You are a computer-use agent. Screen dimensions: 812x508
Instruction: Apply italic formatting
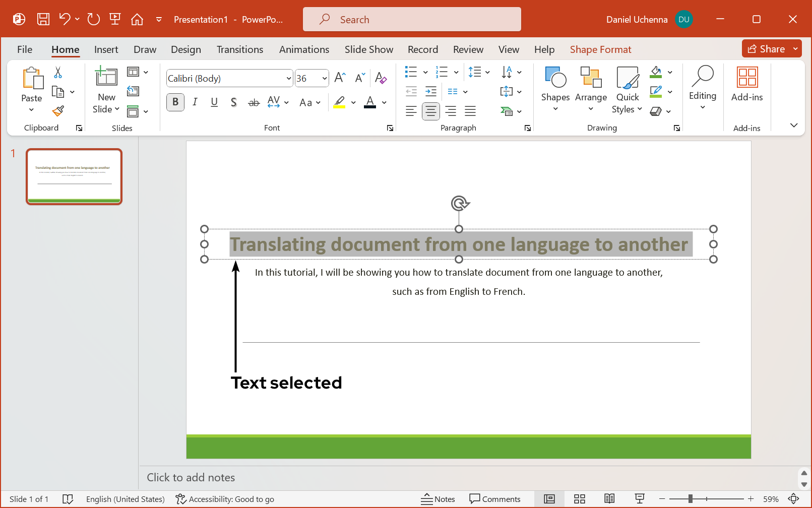pyautogui.click(x=195, y=102)
